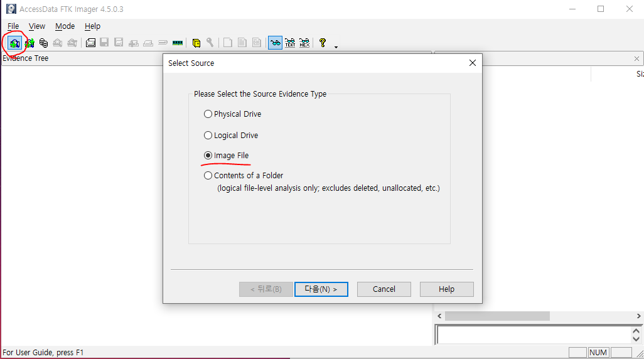The height and width of the screenshot is (359, 644).
Task: Click Detect EFS Encryption key icon
Action: pos(210,42)
